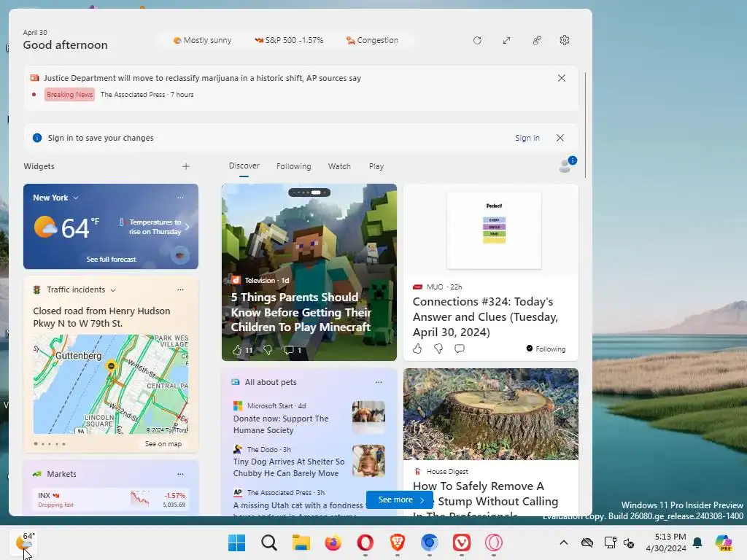This screenshot has width=747, height=560.
Task: Launch Firefox from the taskbar
Action: point(333,542)
